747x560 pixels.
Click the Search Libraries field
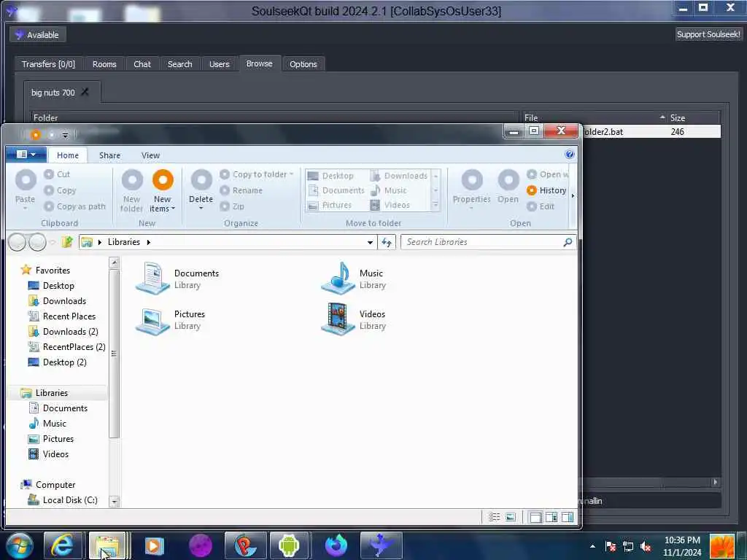coord(489,242)
